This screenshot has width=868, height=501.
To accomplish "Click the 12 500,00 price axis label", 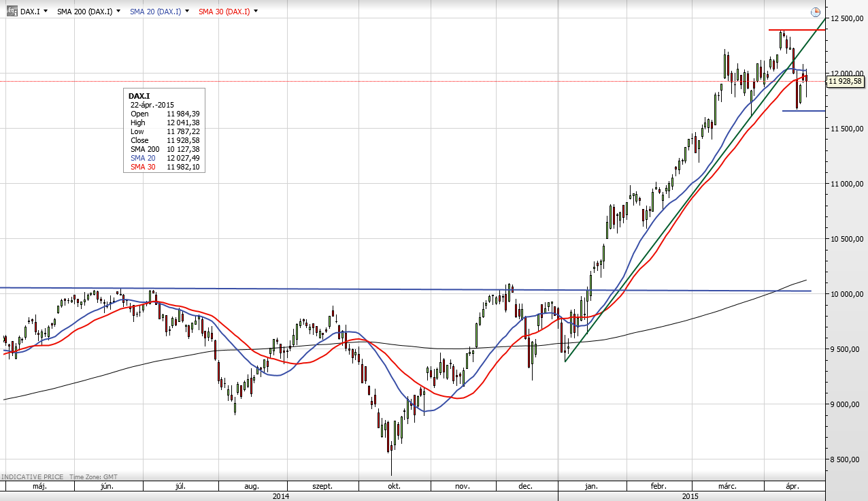I will [x=846, y=18].
